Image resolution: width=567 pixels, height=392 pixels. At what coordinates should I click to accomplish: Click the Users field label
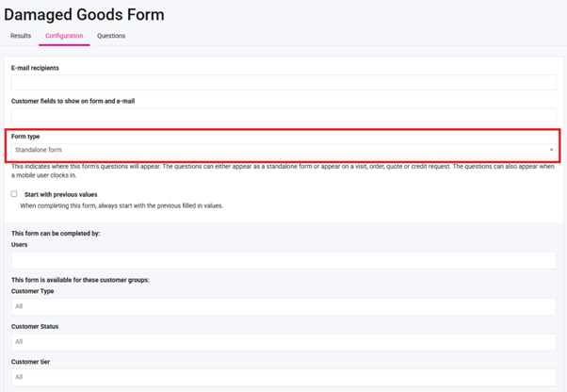pos(19,244)
